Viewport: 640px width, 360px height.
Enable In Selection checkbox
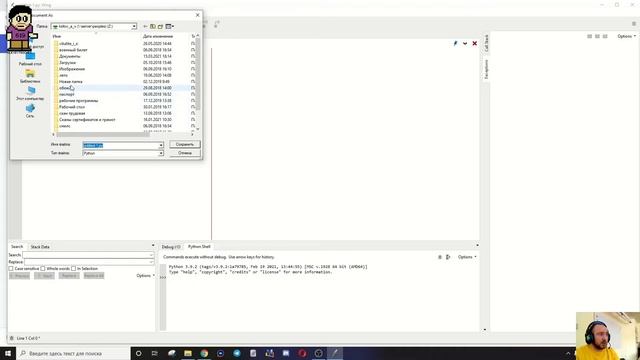pyautogui.click(x=73, y=269)
